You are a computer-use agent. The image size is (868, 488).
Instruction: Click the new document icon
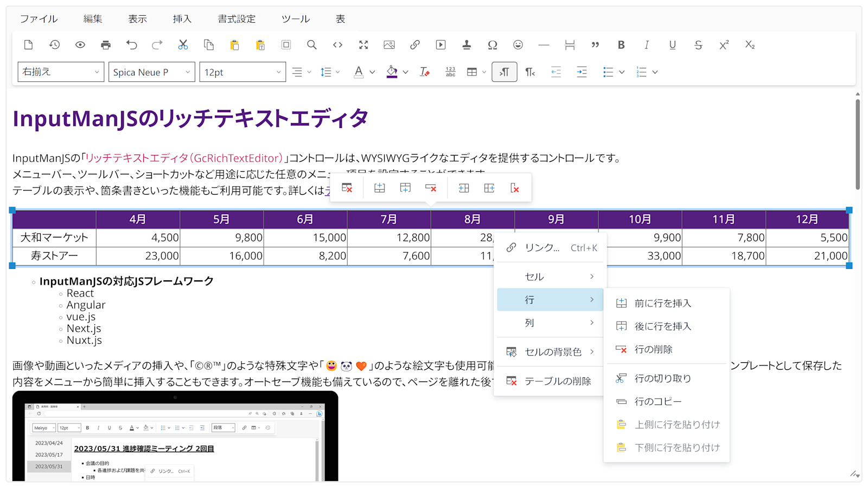pyautogui.click(x=29, y=45)
